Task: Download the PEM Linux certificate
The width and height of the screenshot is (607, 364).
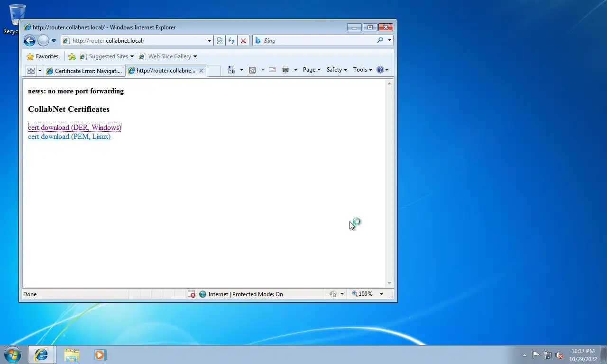Action: pos(69,136)
